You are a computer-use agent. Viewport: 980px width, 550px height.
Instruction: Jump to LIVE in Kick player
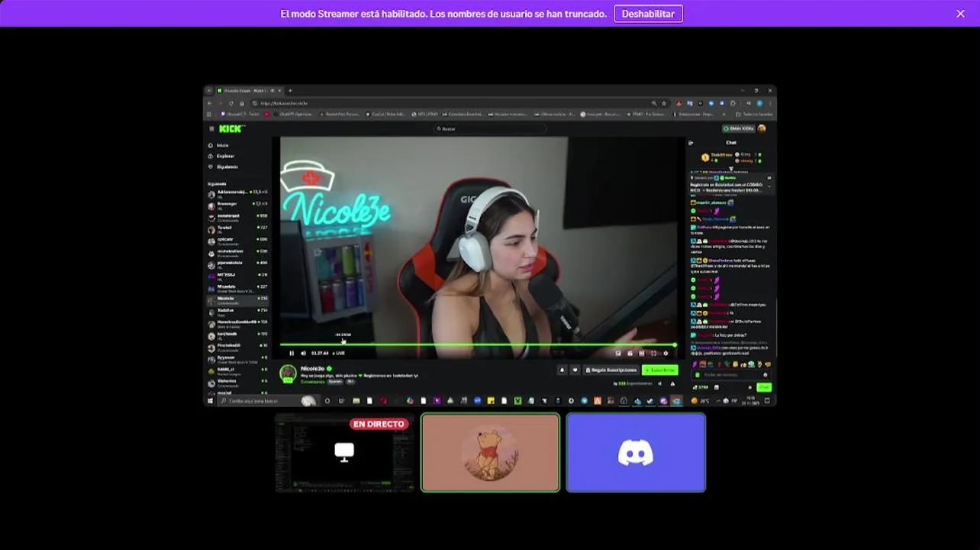[x=339, y=353]
